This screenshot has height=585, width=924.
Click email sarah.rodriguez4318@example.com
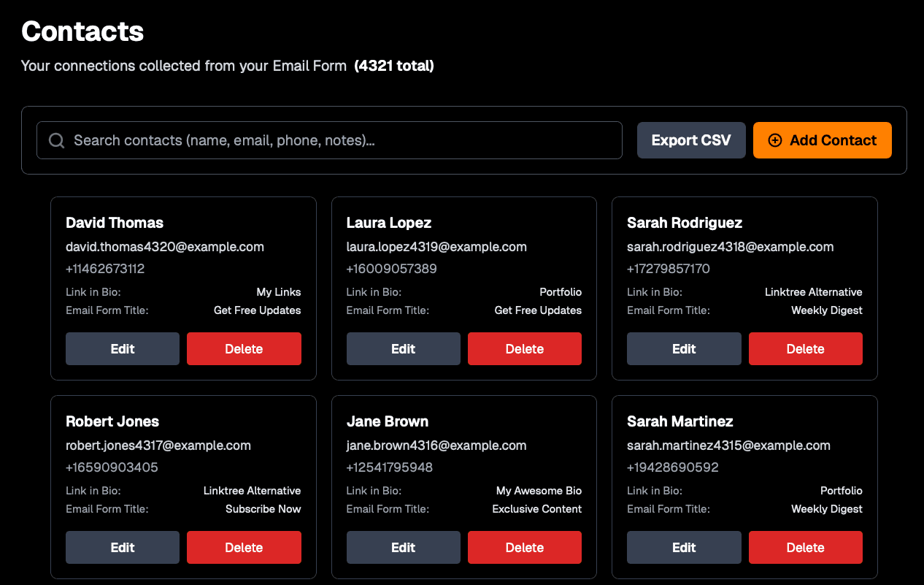pyautogui.click(x=731, y=247)
